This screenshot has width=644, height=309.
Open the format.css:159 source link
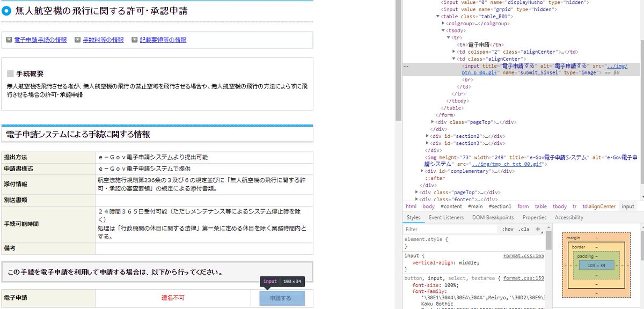(x=523, y=278)
